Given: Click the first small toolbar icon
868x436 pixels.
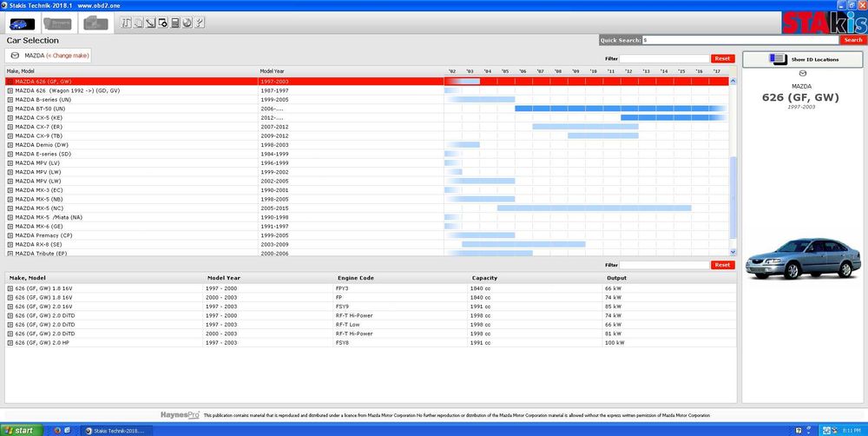Looking at the screenshot, I should [x=126, y=23].
